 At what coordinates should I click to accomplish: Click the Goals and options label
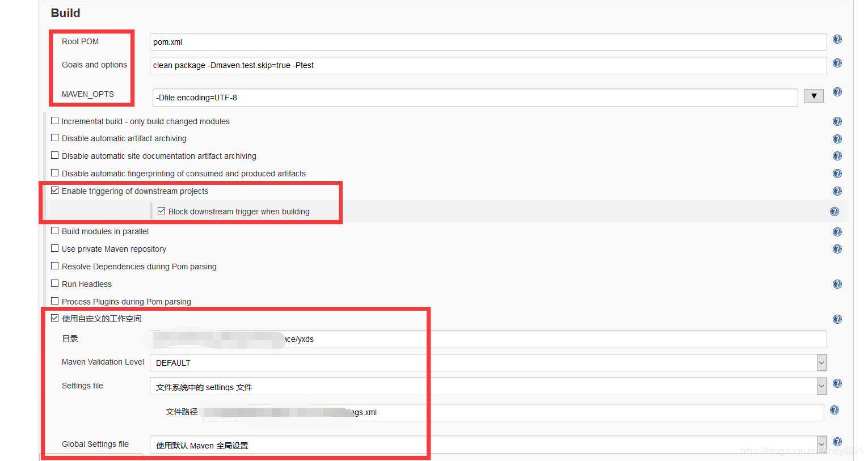click(94, 65)
